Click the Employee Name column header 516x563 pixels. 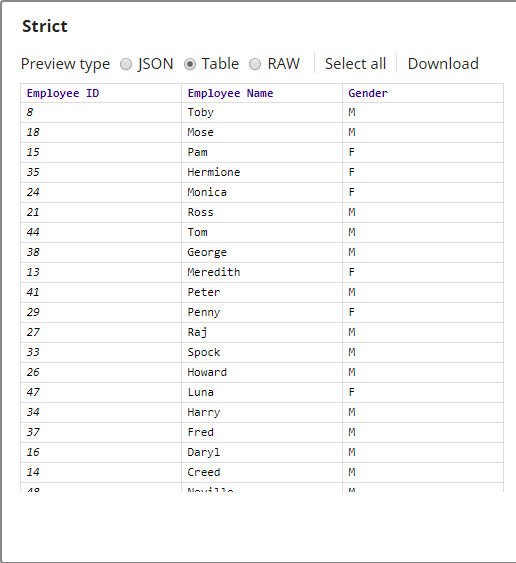pyautogui.click(x=262, y=93)
